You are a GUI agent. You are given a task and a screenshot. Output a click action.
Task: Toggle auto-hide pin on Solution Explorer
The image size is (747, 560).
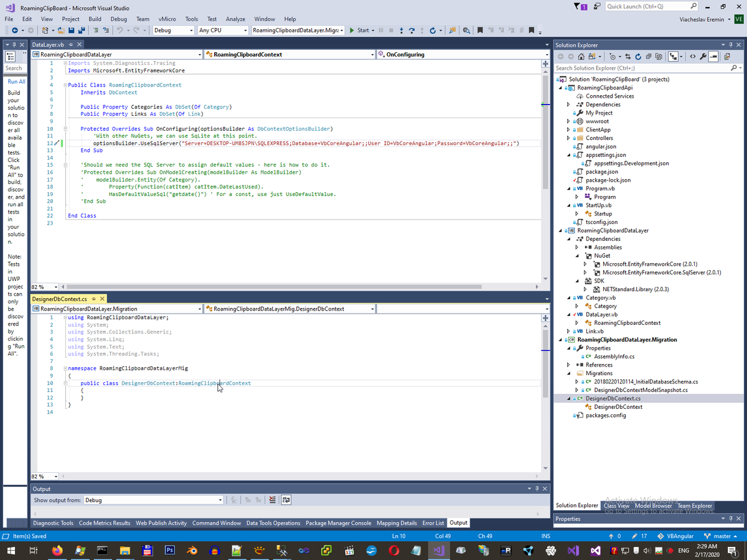tap(731, 45)
